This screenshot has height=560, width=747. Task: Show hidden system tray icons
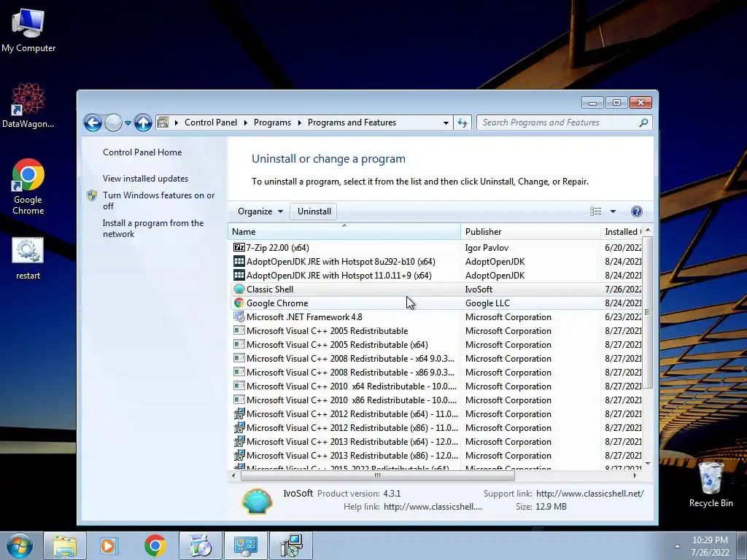(x=677, y=546)
